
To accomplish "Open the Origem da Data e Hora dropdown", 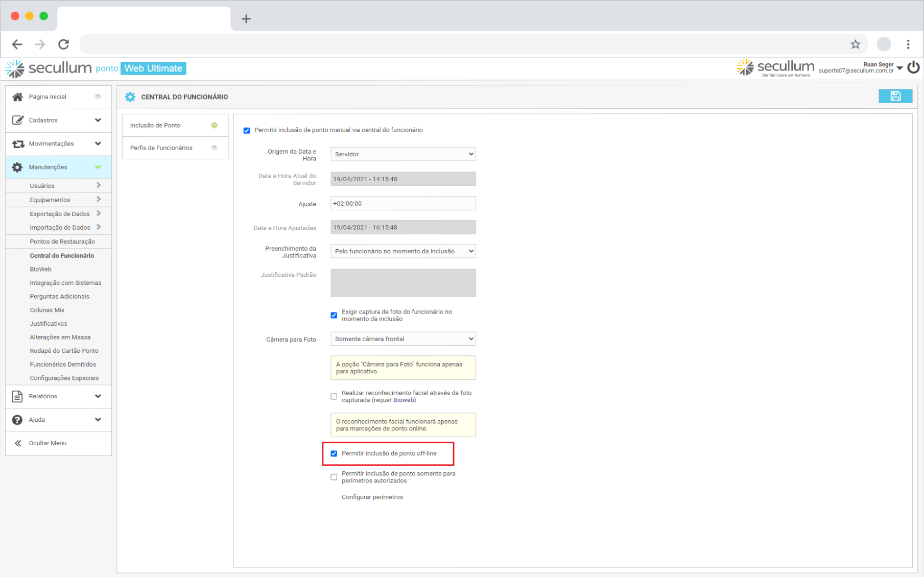I will point(402,154).
